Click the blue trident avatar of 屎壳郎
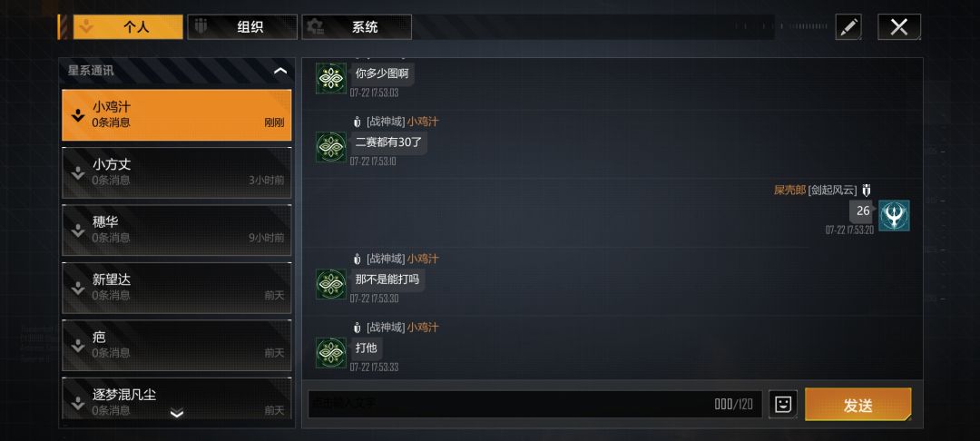 [x=894, y=215]
